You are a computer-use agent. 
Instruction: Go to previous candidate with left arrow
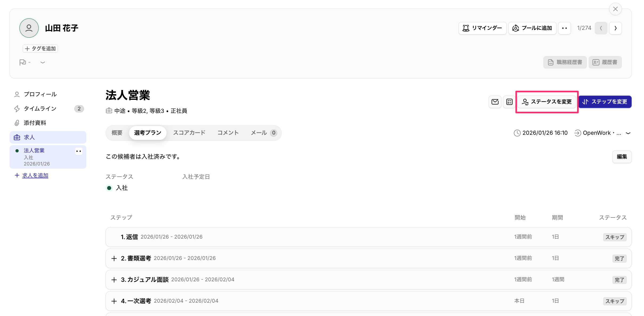(601, 28)
